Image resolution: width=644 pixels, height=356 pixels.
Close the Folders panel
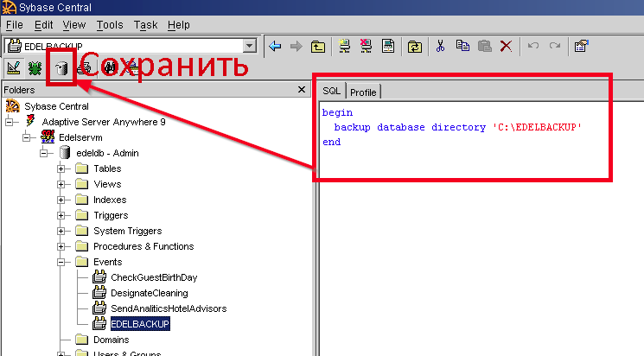click(x=302, y=89)
